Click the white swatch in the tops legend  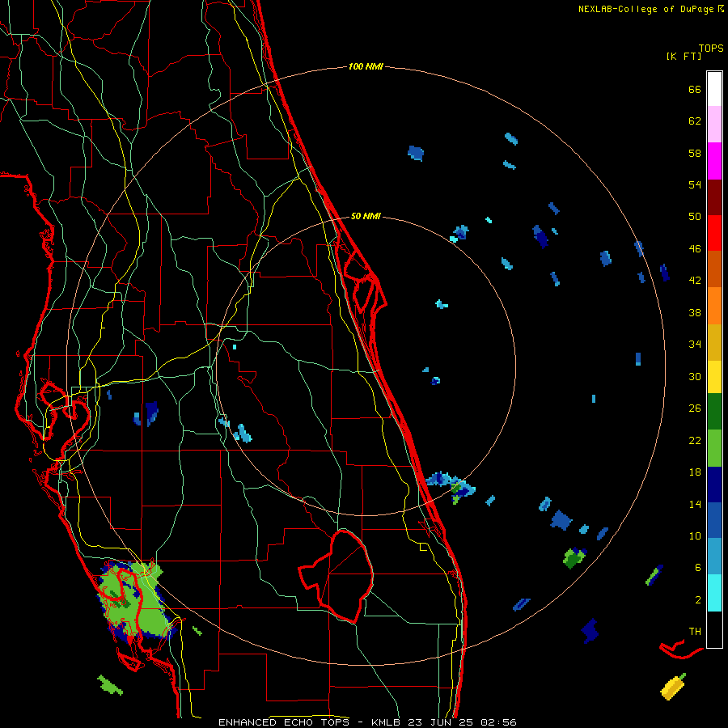(x=714, y=89)
